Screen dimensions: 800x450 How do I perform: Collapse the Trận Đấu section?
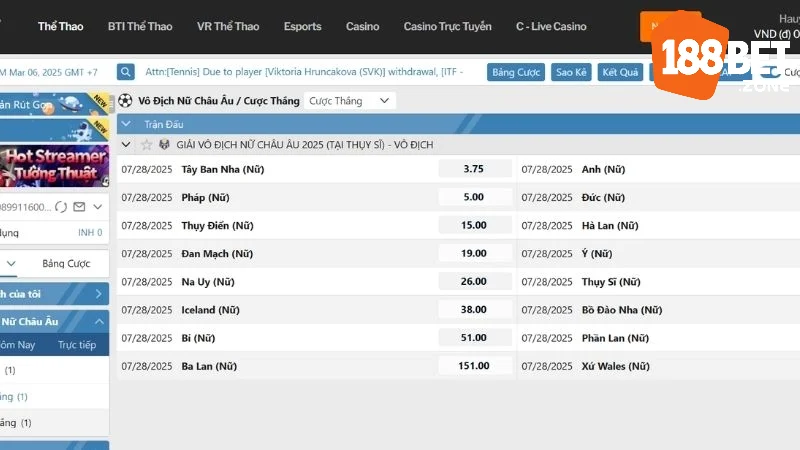coord(126,124)
